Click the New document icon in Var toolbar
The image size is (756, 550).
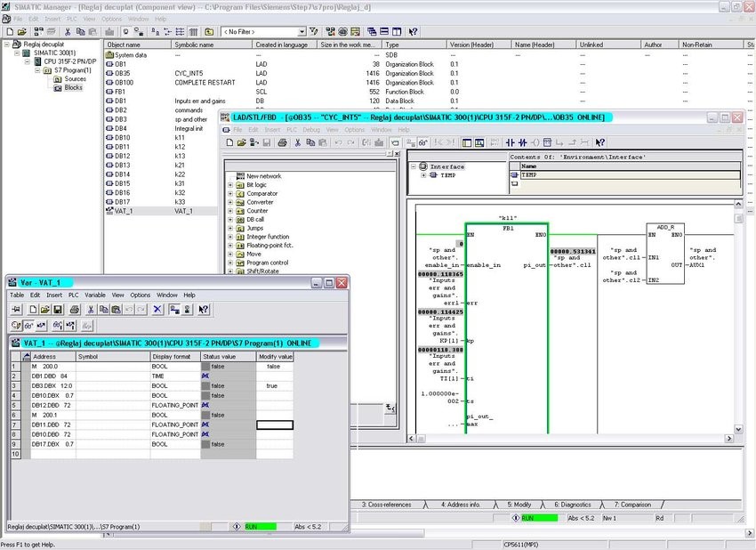pos(33,309)
